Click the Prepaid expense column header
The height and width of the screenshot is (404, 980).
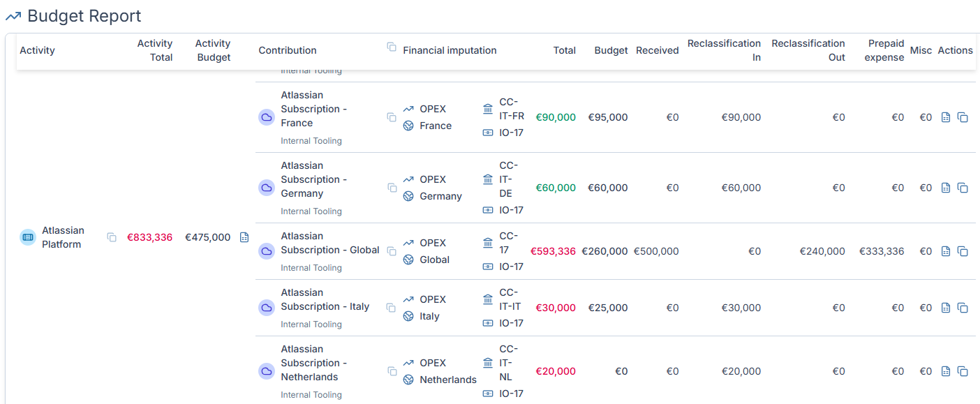[x=884, y=50]
